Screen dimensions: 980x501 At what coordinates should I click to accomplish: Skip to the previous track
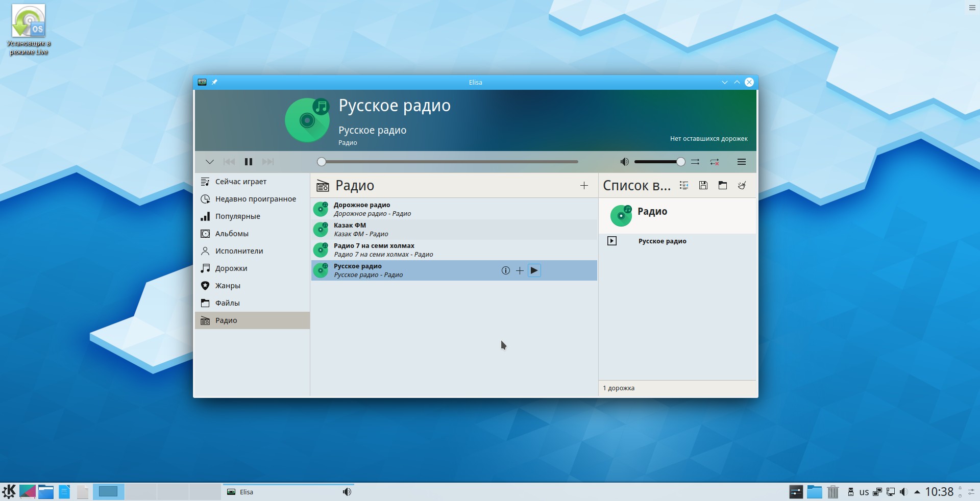tap(229, 162)
